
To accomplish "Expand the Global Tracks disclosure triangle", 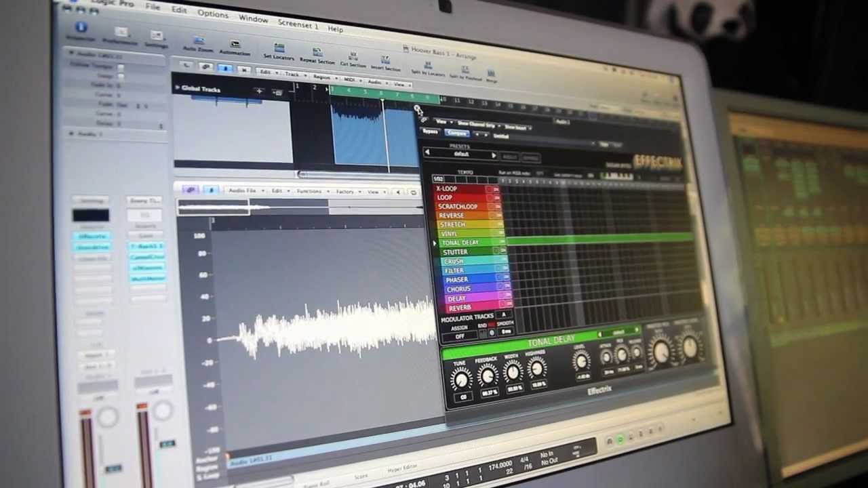I will (177, 87).
